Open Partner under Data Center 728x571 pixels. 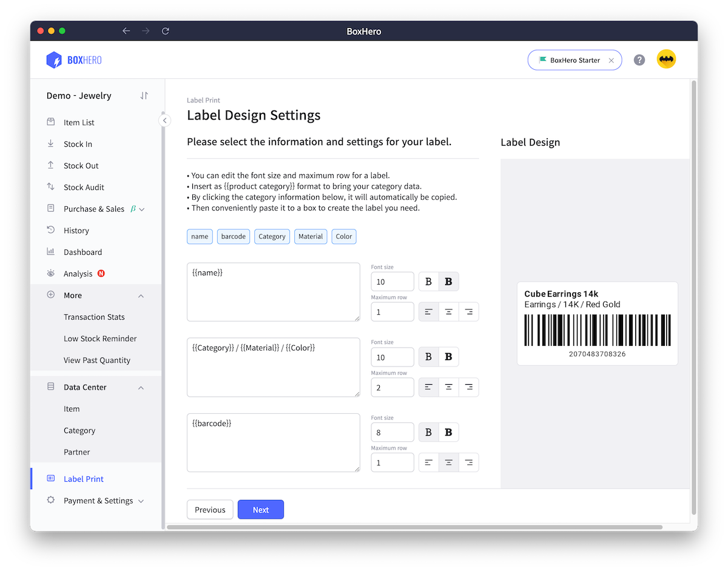point(77,452)
